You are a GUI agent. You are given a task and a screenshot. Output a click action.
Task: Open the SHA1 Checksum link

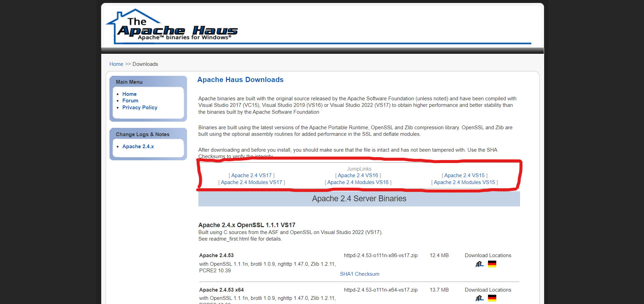pyautogui.click(x=360, y=274)
